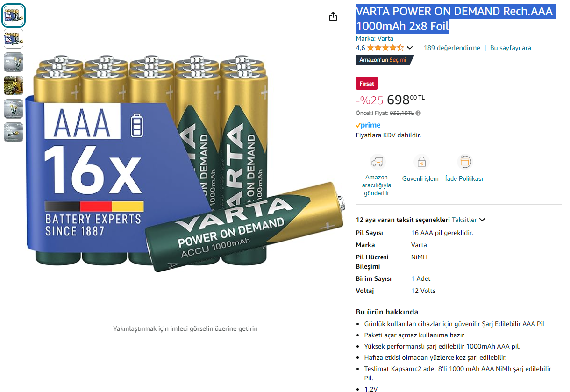Select the second product thumbnail
The image size is (570, 392).
tap(14, 39)
